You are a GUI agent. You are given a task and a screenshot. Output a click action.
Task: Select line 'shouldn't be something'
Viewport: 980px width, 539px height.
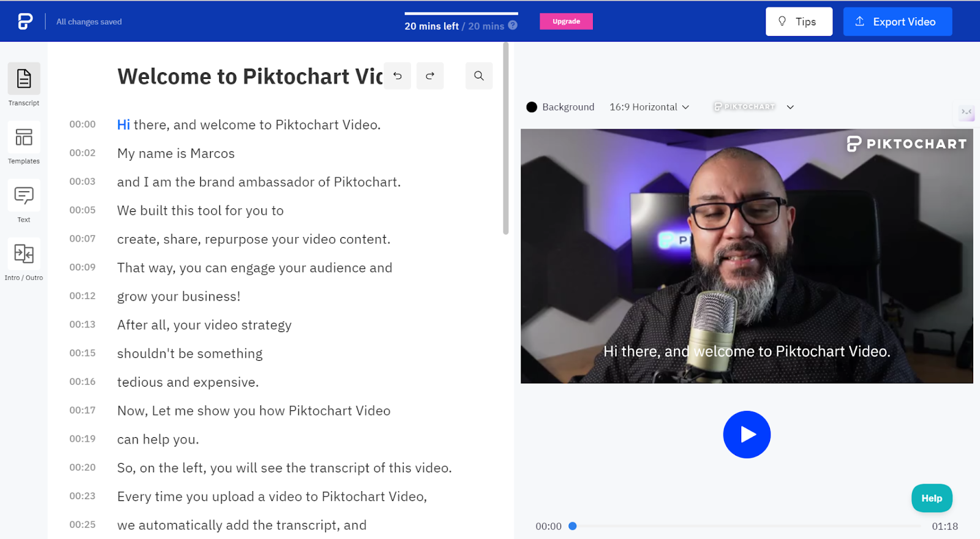point(190,353)
